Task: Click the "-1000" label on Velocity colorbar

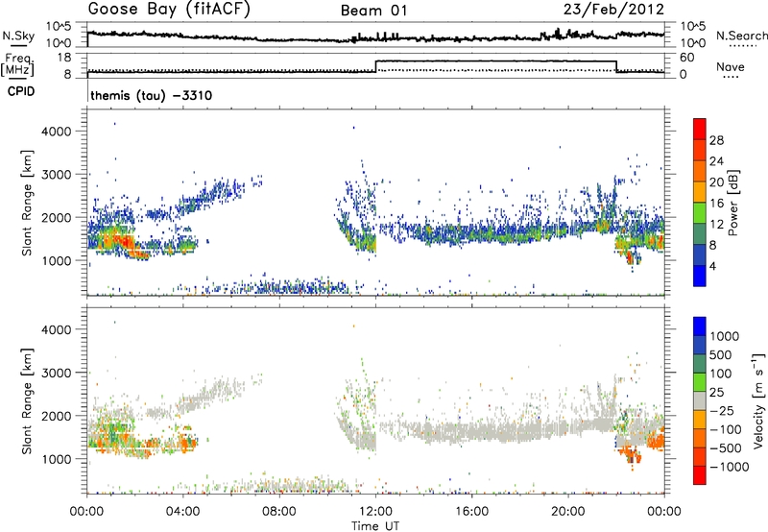Action: pyautogui.click(x=730, y=467)
